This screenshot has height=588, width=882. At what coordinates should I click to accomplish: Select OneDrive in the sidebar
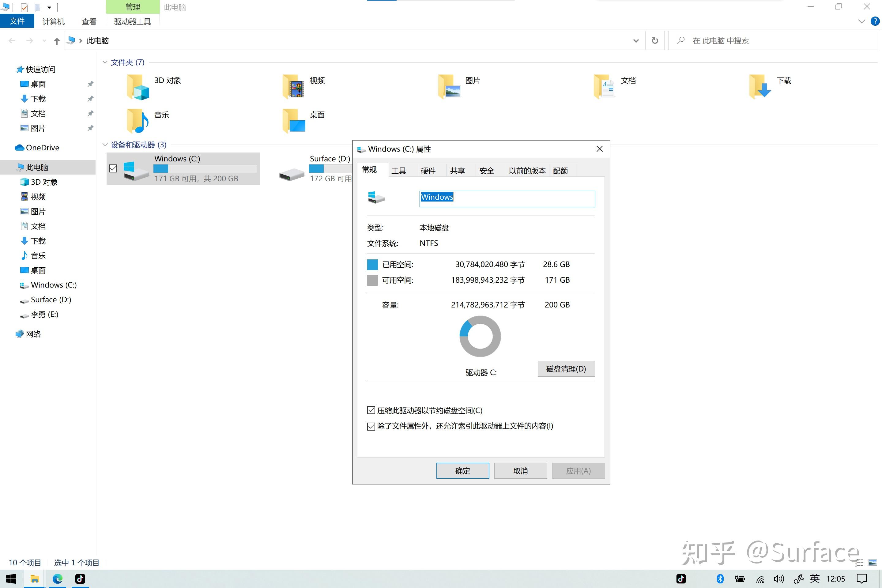[x=42, y=147]
